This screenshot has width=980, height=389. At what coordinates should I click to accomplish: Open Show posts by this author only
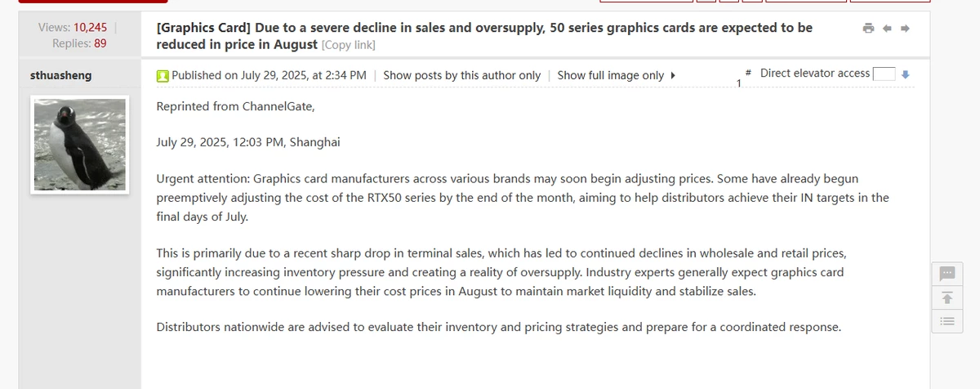pyautogui.click(x=461, y=75)
